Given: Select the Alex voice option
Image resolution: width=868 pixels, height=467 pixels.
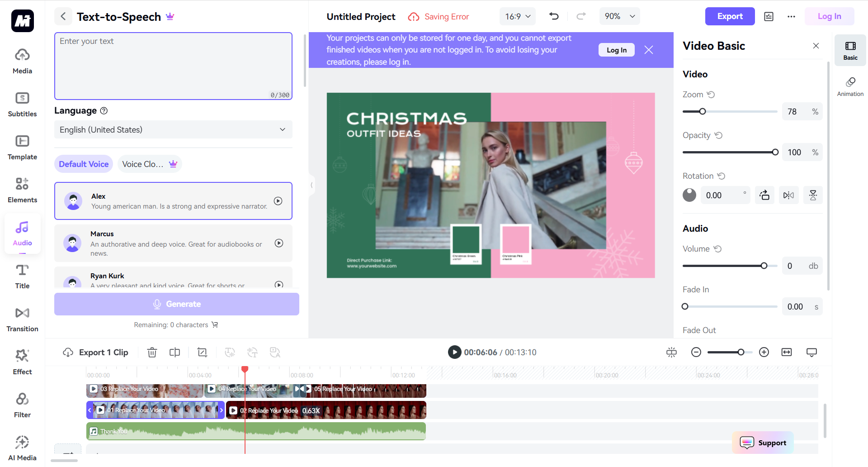Looking at the screenshot, I should tap(173, 201).
